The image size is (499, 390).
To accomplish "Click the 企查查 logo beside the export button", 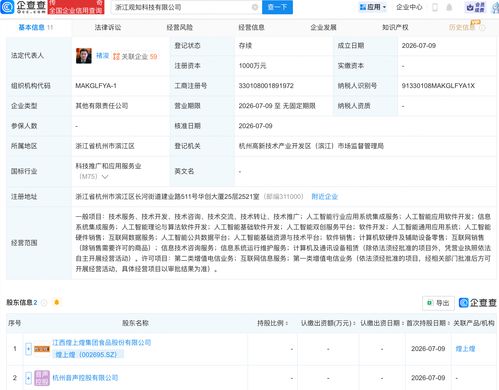I will [478, 303].
